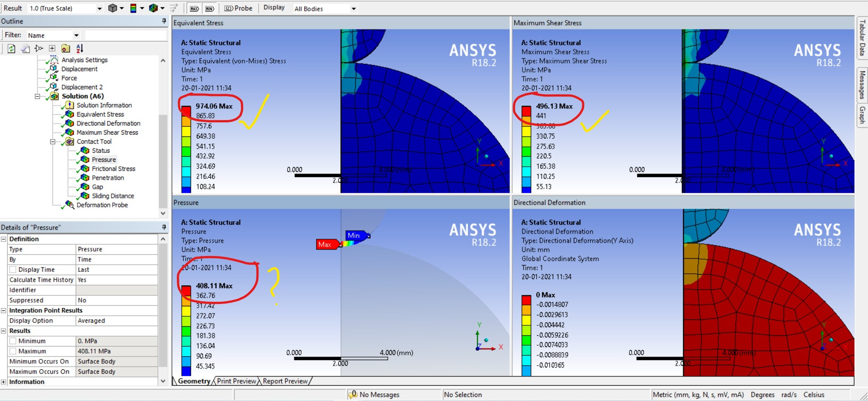Click the red legend swatch in Equivalent Stress
The width and height of the screenshot is (868, 401).
tap(186, 111)
